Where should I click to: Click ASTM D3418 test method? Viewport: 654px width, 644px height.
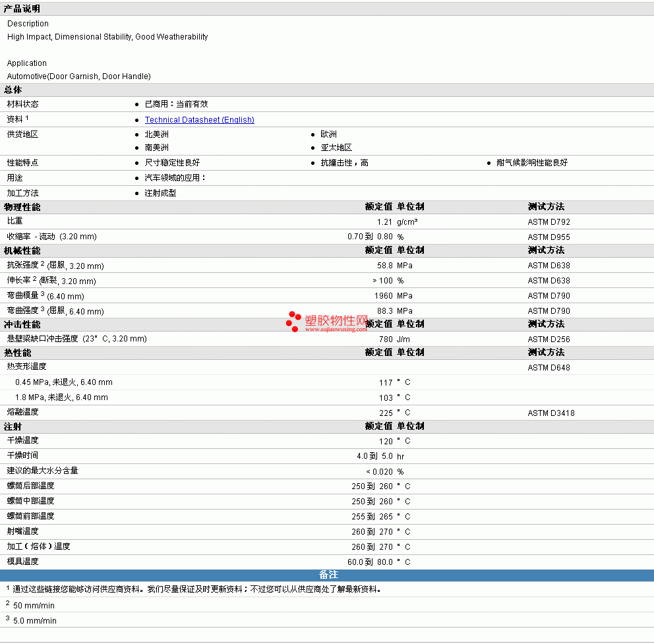tap(551, 413)
